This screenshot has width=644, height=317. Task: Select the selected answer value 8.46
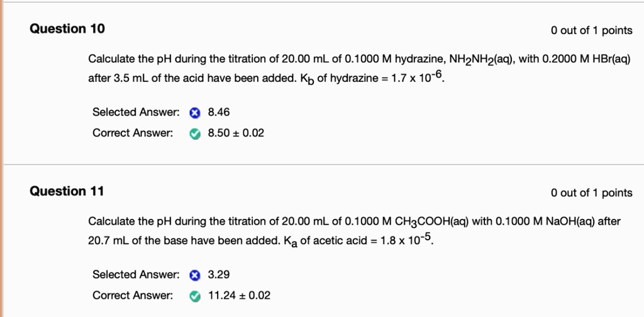coord(219,113)
